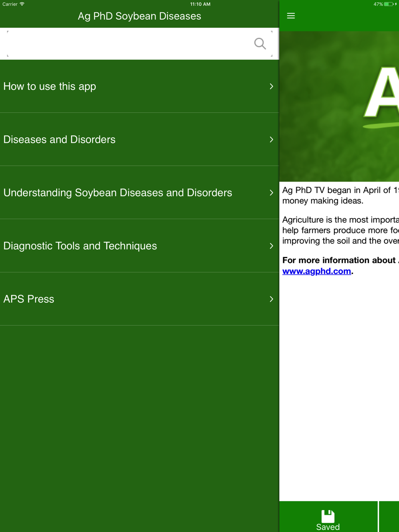Click the 'Agriculture is the most' paragraph
Viewport: 399px width, 532px height.
tap(341, 230)
